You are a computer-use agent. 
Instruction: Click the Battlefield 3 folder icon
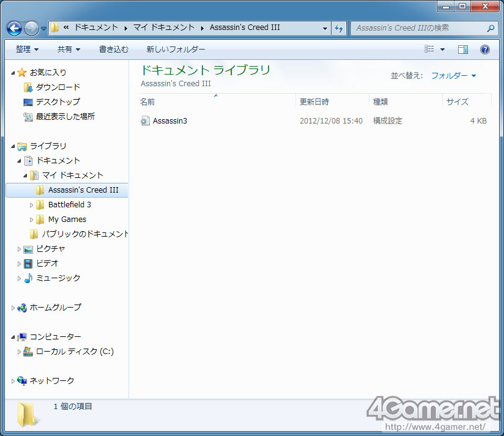pyautogui.click(x=40, y=205)
